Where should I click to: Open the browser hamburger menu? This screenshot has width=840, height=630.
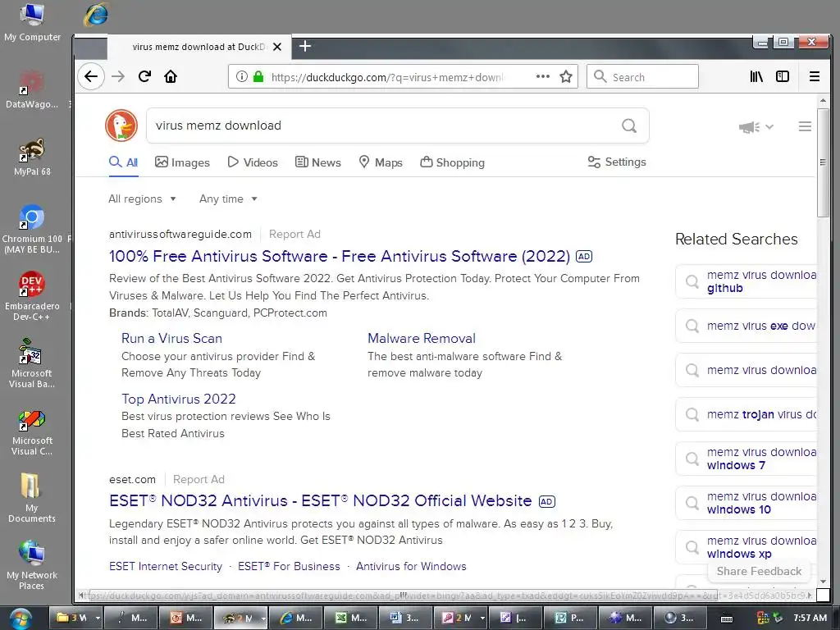[815, 76]
